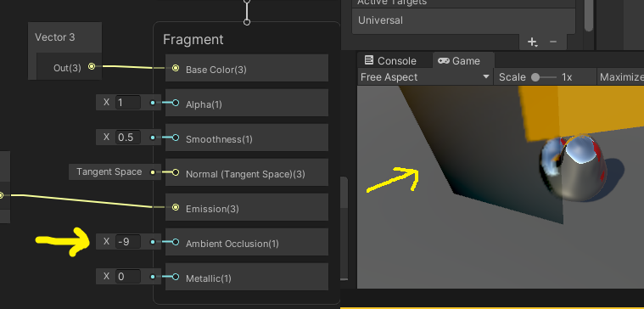644x309 pixels.
Task: Click the Emission(3) input port
Action: (176, 207)
